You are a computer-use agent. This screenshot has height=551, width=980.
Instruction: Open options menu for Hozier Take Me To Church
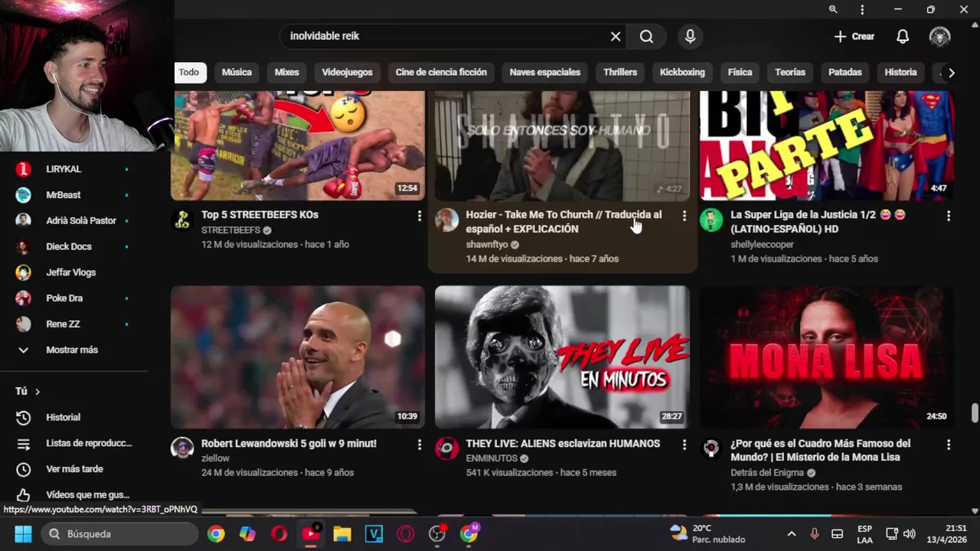coord(684,216)
